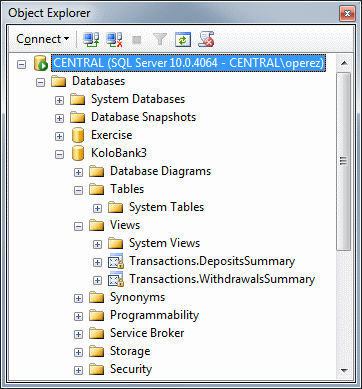Click the Filter funnel icon

tap(160, 40)
